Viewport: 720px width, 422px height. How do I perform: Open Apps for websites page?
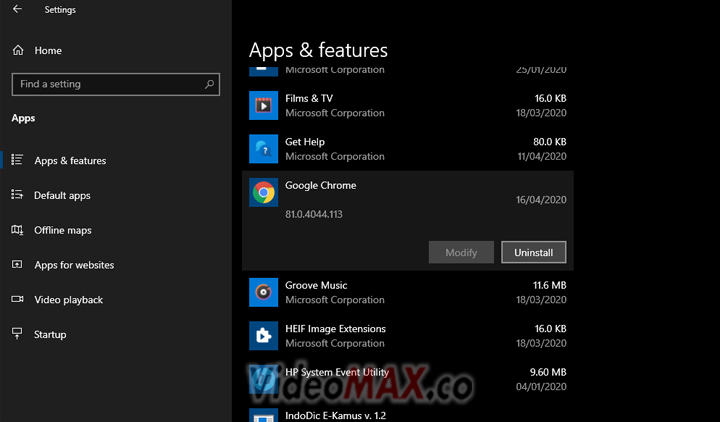pos(74,265)
